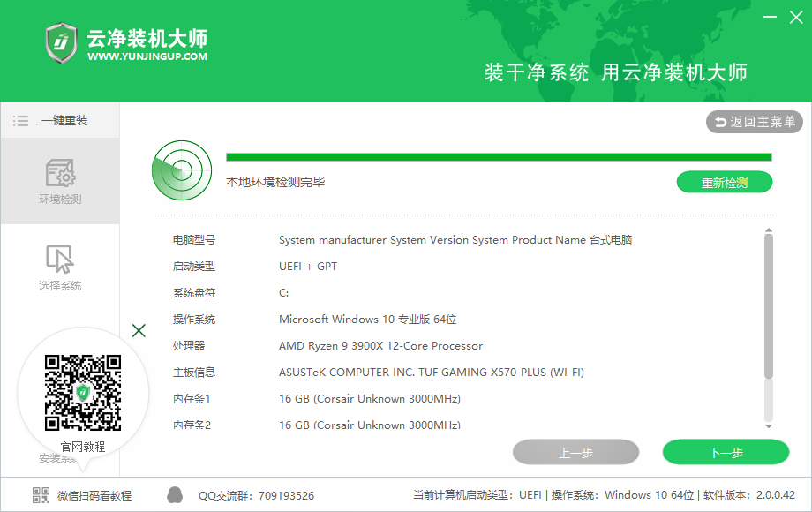Screen dimensions: 812x512
Task: Click the list icon beside 一键重装
Action: (21, 120)
